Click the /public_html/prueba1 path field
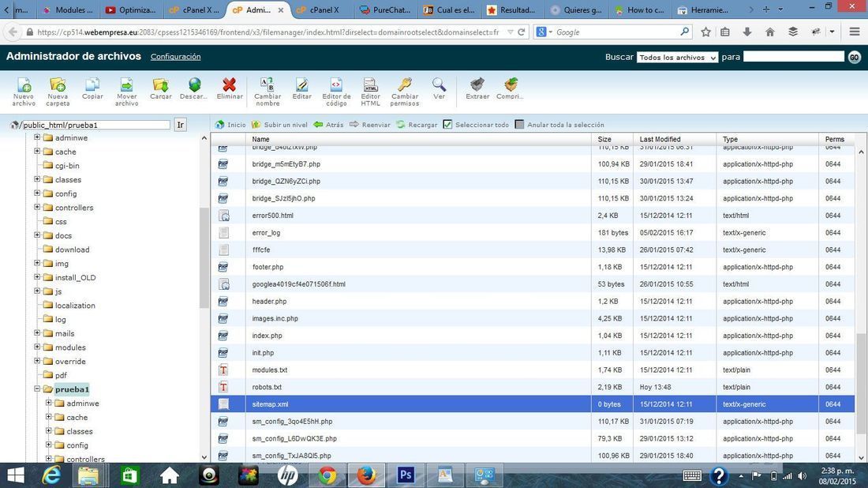 95,125
